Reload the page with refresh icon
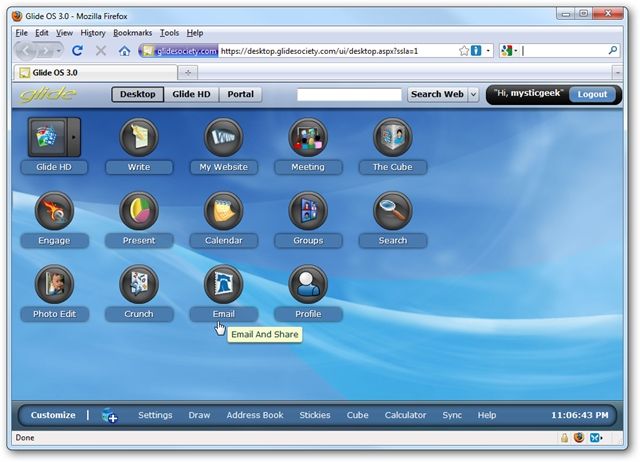The image size is (640, 462). click(x=78, y=51)
